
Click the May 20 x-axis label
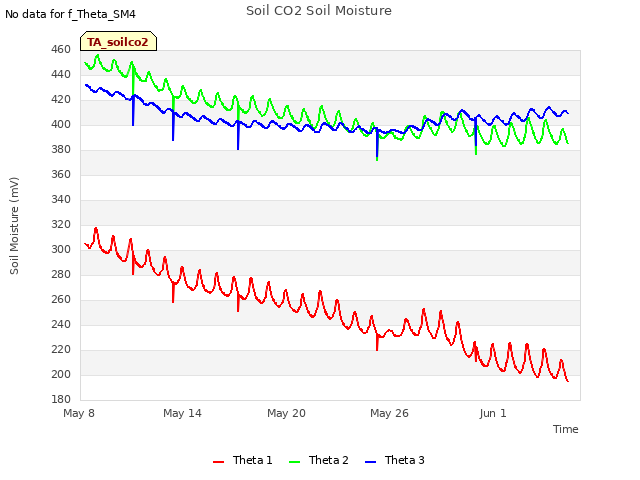point(286,413)
